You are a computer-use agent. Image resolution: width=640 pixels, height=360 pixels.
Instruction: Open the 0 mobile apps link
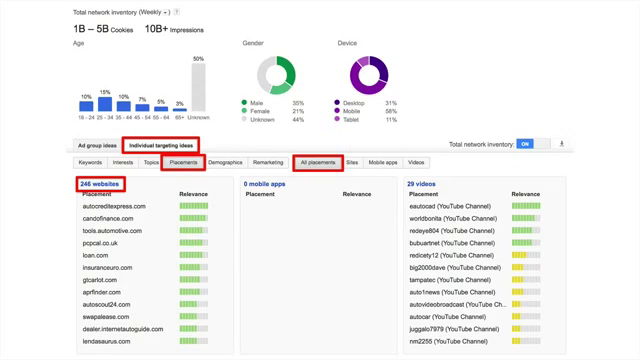(x=264, y=184)
